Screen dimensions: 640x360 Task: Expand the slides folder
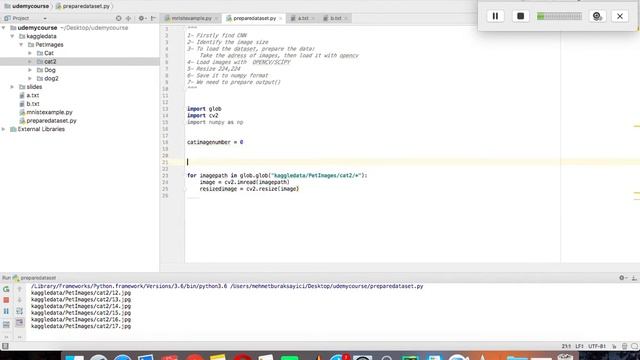coord(12,87)
